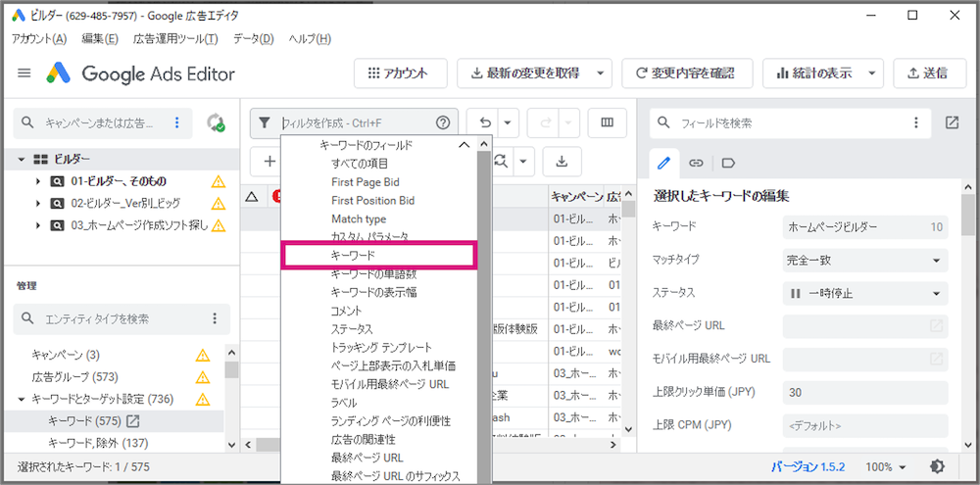Screen dimensions: 980x485
Task: Open campaign search options three-dot menu
Action: (176, 122)
